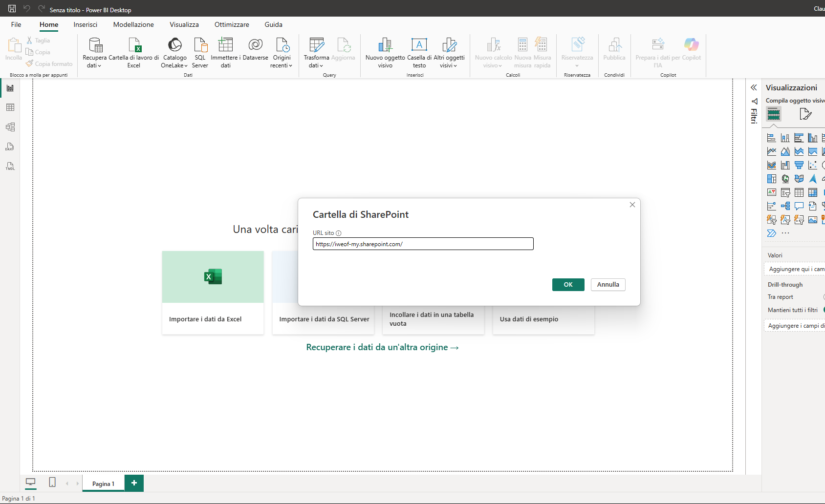Switch to the Ottimizzare ribbon tab
825x504 pixels.
coord(232,24)
